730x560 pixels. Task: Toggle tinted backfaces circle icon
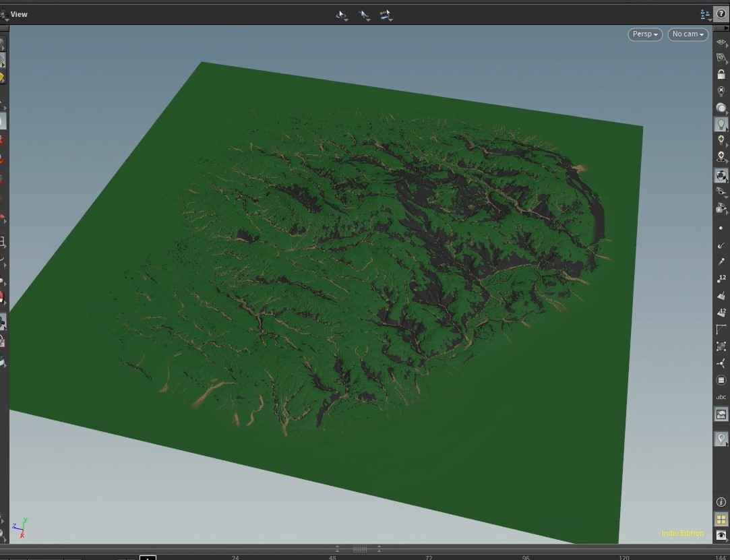[x=721, y=380]
